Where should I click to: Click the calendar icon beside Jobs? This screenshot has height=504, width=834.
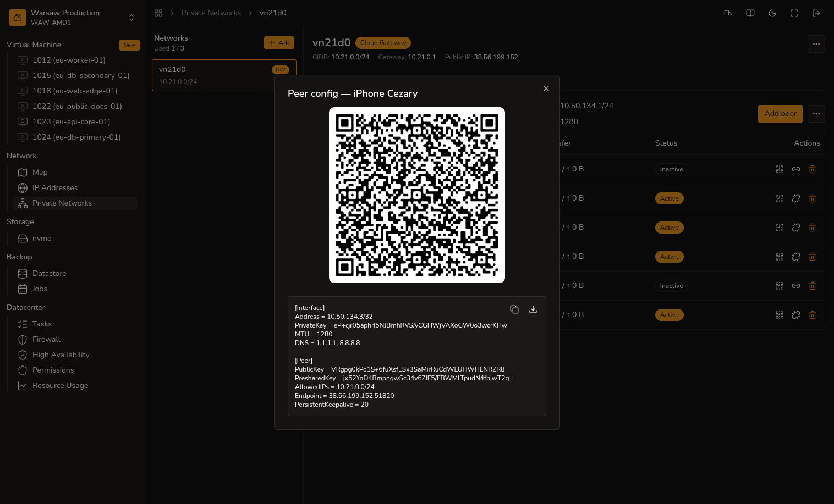point(23,289)
